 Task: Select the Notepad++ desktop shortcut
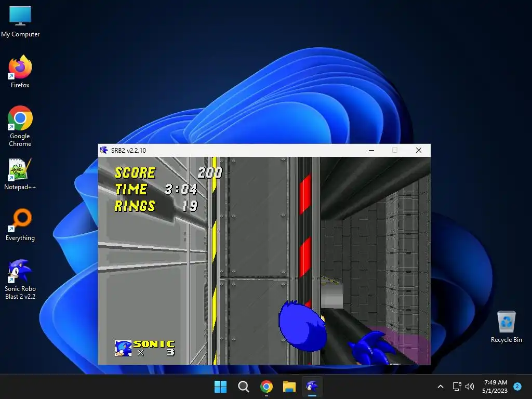(20, 174)
